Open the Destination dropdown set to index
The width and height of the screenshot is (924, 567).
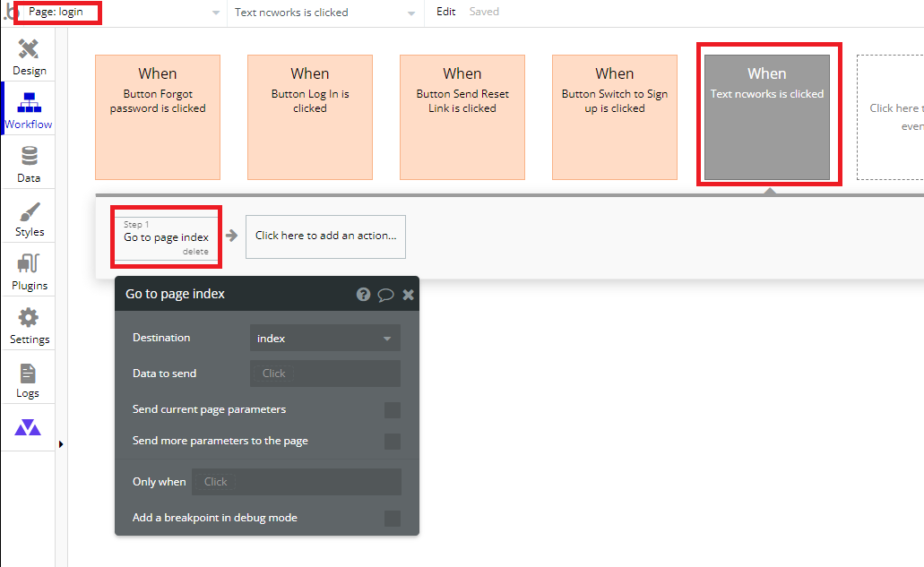pyautogui.click(x=324, y=338)
